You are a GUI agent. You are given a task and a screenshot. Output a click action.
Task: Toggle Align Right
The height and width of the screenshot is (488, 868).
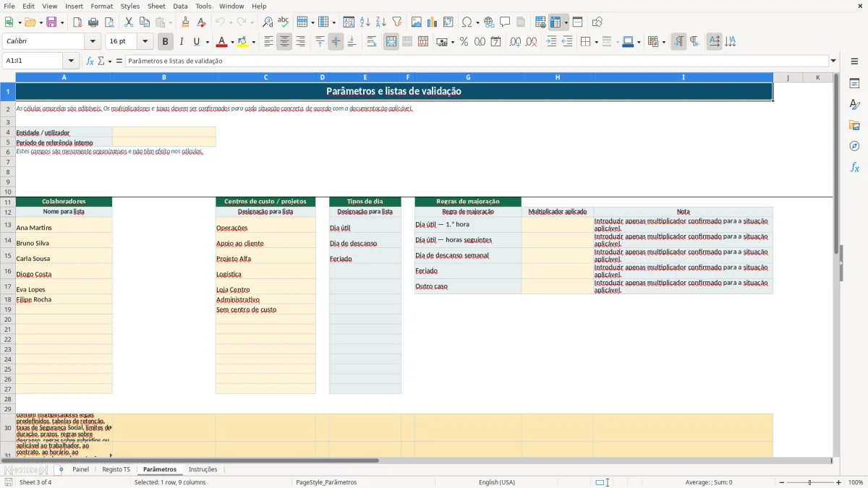300,42
